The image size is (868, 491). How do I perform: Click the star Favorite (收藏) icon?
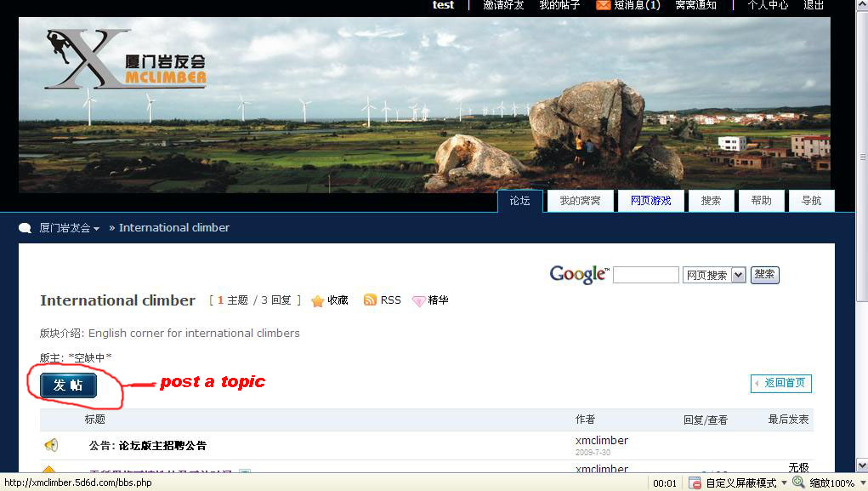coord(318,300)
